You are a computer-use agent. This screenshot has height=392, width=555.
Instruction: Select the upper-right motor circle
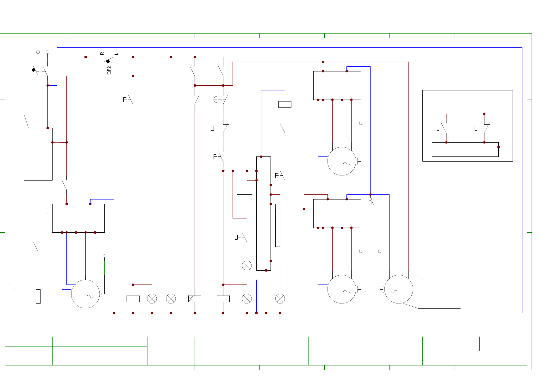coord(342,161)
